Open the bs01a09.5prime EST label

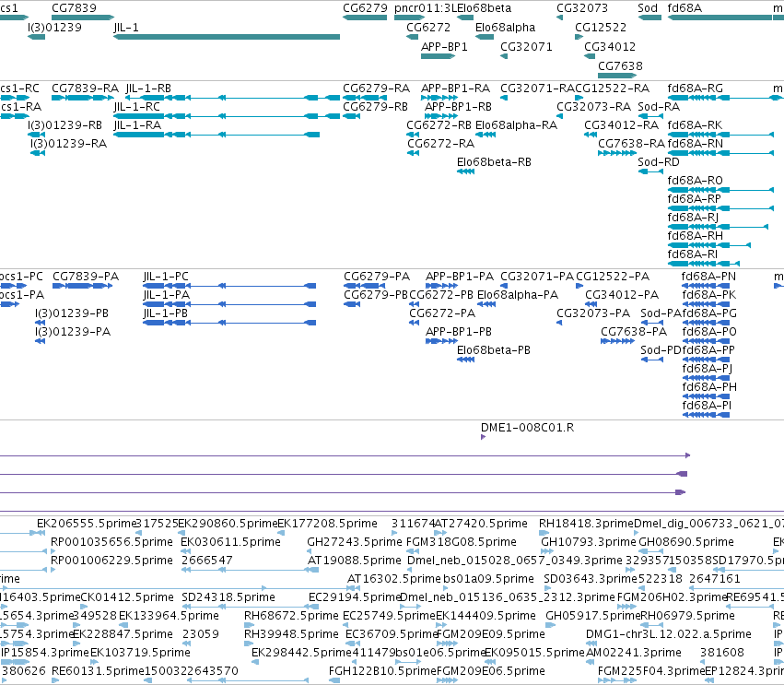(488, 579)
